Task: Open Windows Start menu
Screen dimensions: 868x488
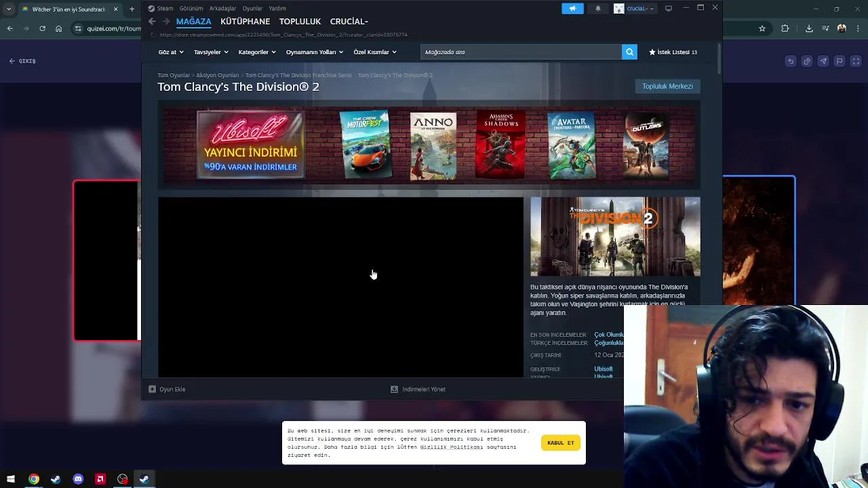Action: (11, 479)
